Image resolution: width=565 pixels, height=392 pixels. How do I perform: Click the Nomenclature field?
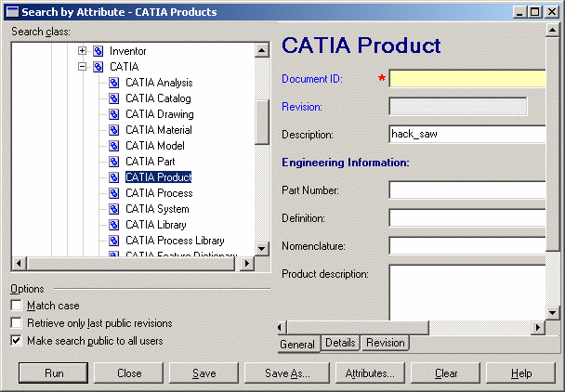(x=467, y=246)
